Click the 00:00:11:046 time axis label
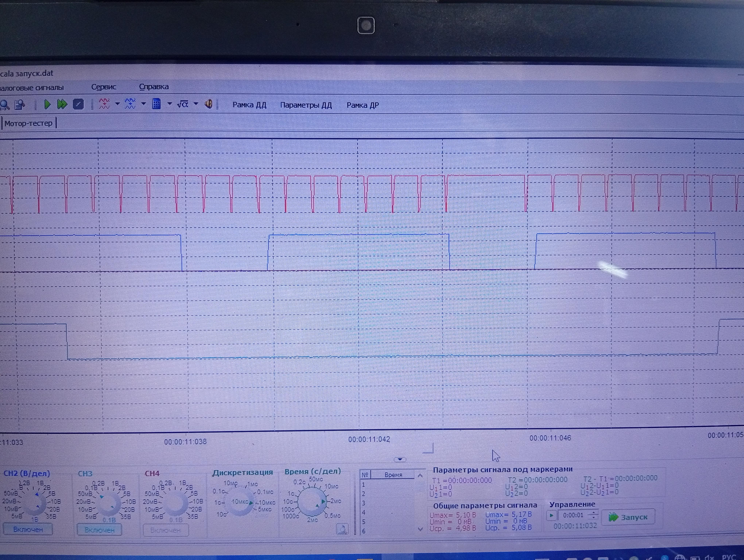The image size is (744, 560). click(550, 438)
